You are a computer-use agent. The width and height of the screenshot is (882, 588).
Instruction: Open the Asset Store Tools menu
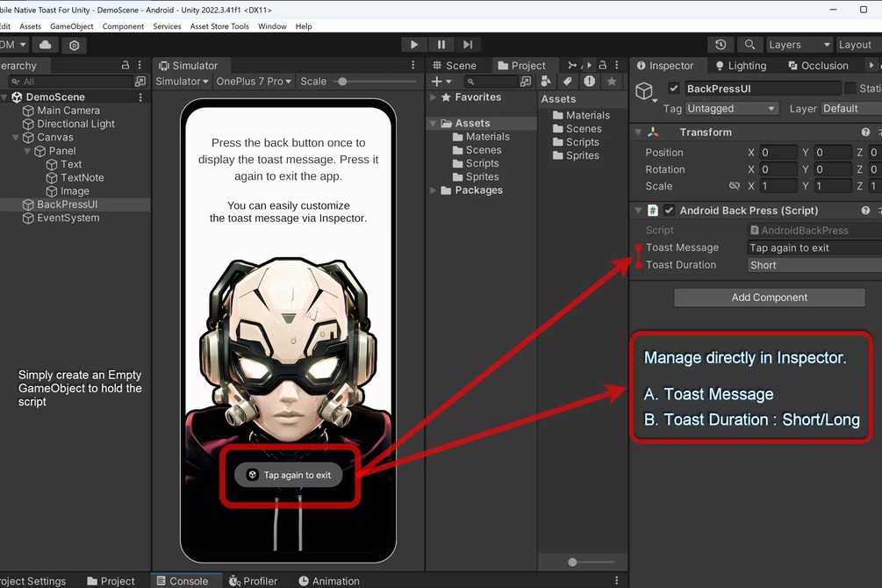219,26
